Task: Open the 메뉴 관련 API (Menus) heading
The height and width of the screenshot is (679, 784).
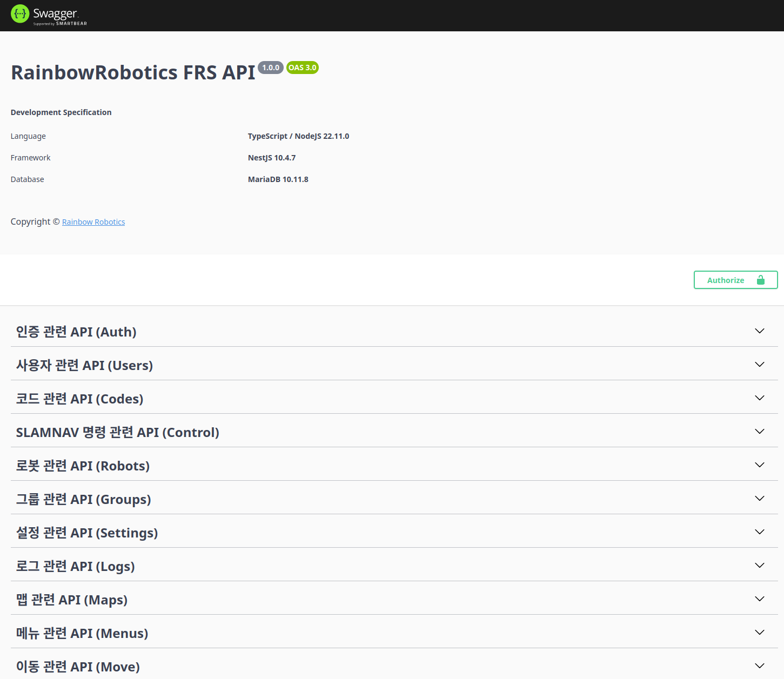Action: point(82,633)
